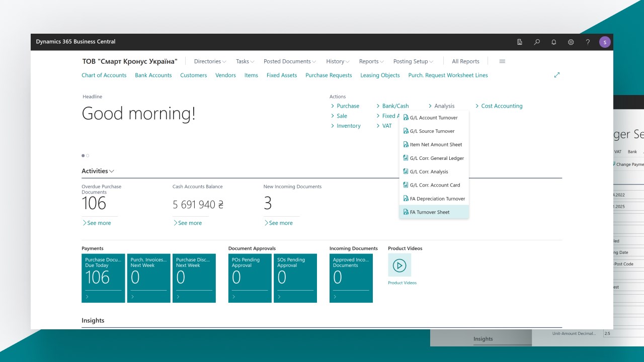Open the user avatar 'S' menu

605,42
